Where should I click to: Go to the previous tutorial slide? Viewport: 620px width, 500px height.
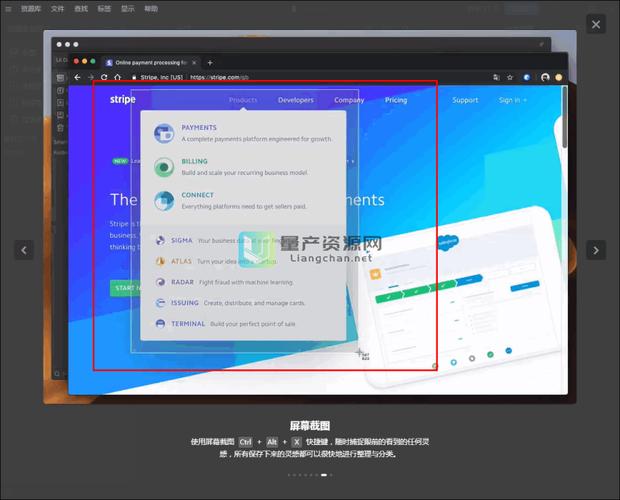click(24, 250)
